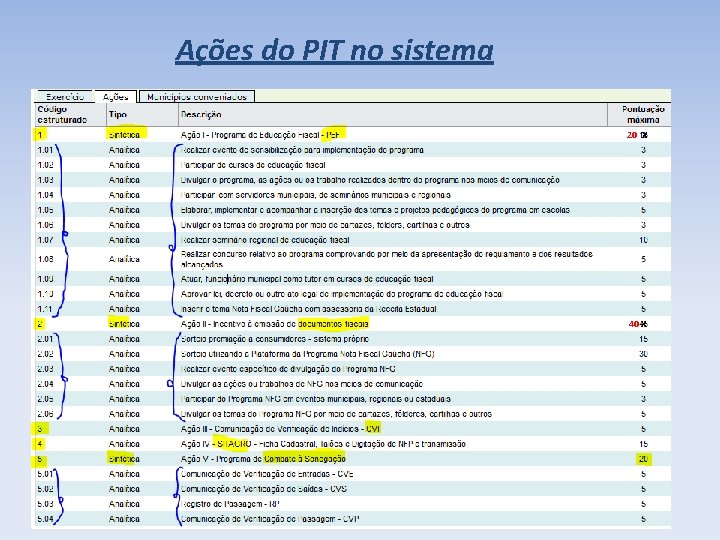Click the Sintética type of row 5
The height and width of the screenshot is (540, 720).
point(124,459)
